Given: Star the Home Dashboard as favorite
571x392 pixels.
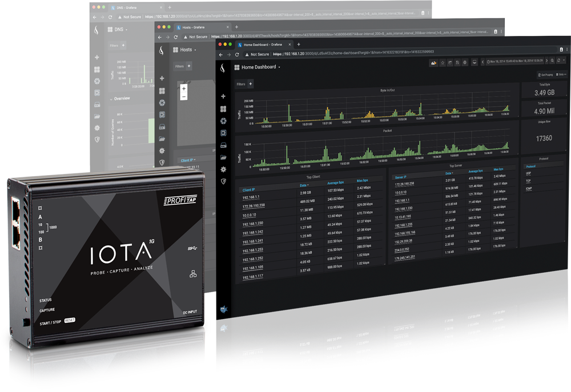Looking at the screenshot, I should pyautogui.click(x=443, y=63).
